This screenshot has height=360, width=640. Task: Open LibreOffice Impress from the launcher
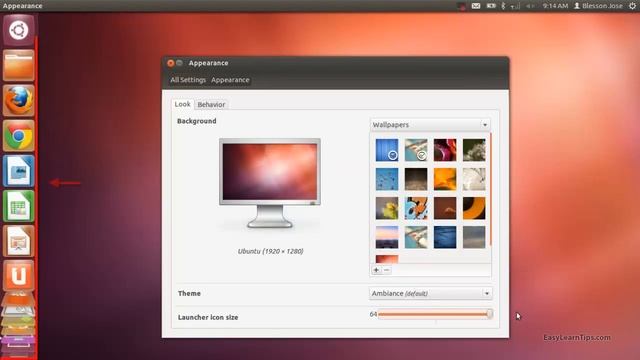tap(18, 241)
